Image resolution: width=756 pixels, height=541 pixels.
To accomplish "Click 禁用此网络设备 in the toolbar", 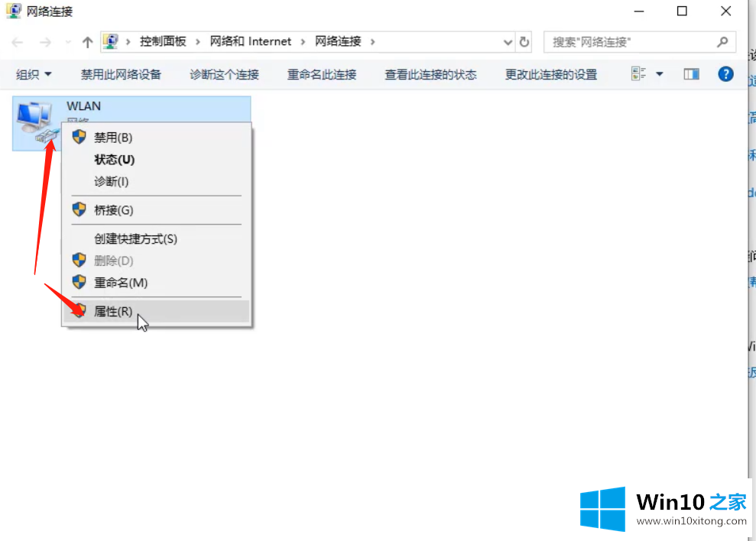I will (121, 75).
